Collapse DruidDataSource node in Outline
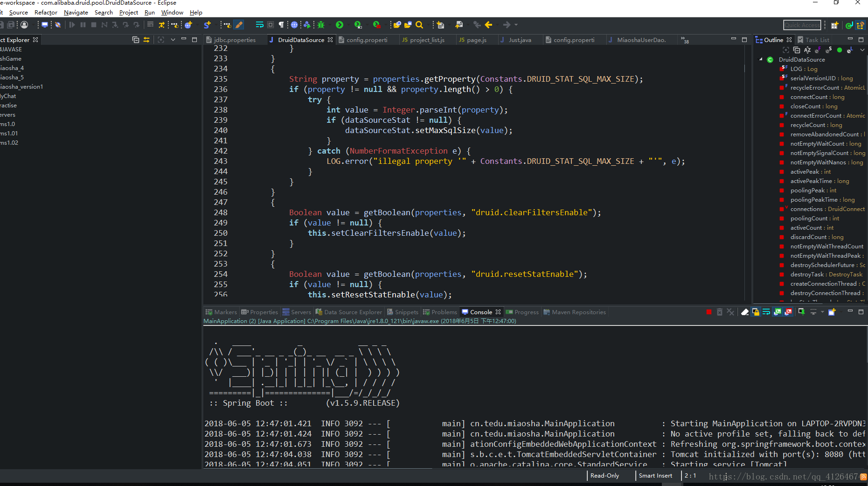The width and height of the screenshot is (868, 486). [761, 59]
